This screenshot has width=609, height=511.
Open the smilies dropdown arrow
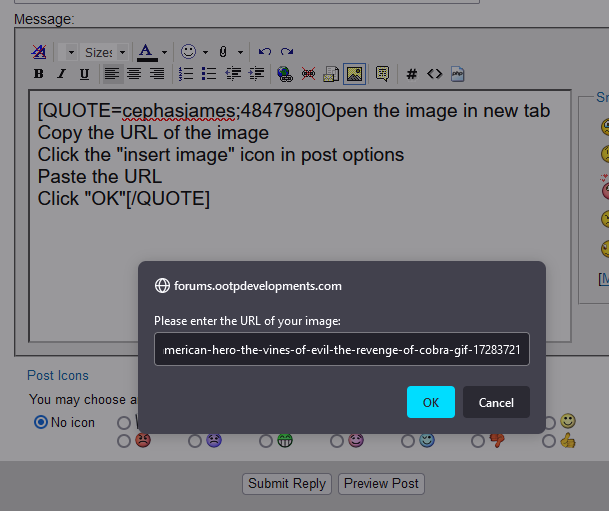click(205, 52)
